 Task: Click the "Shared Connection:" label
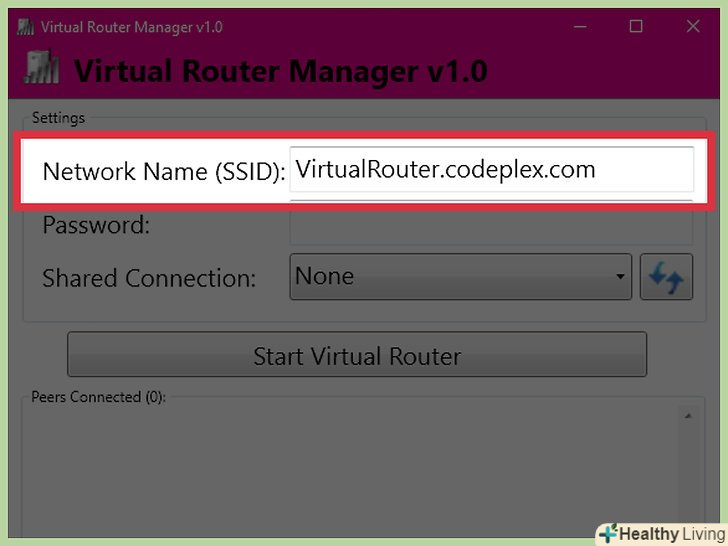click(x=149, y=279)
